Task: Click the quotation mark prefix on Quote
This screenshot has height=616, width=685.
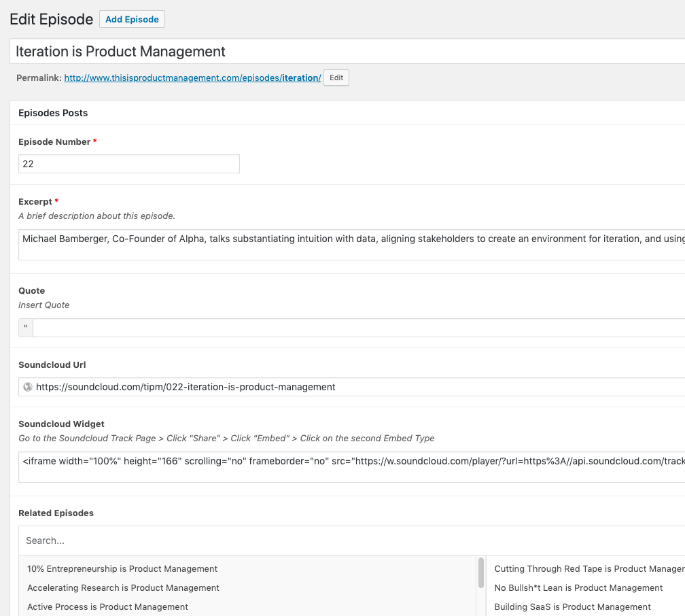Action: (26, 328)
